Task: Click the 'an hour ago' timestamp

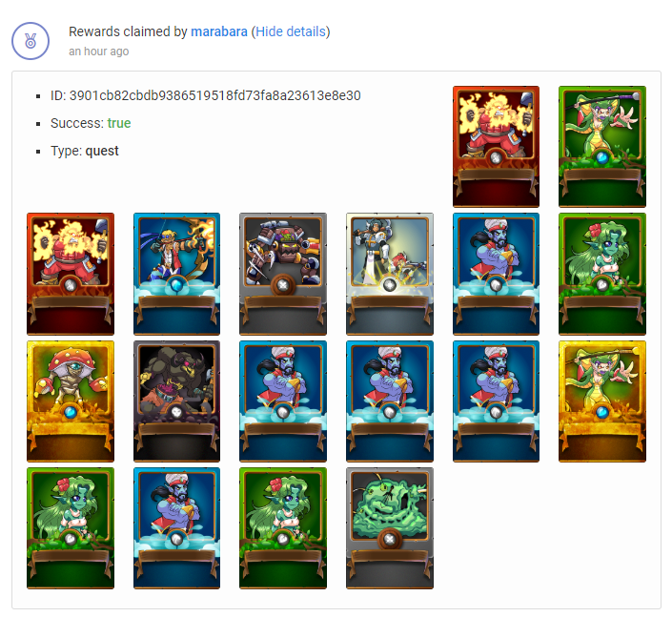Action: [x=98, y=51]
